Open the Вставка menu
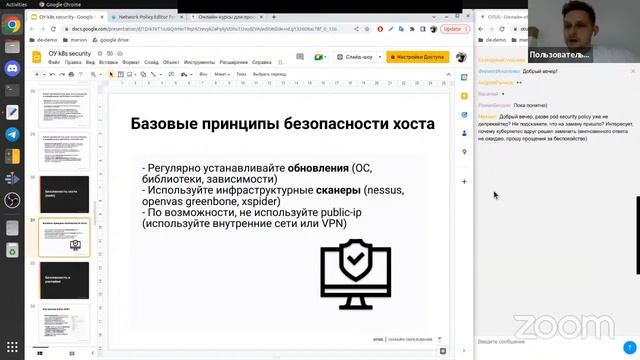 coord(108,62)
